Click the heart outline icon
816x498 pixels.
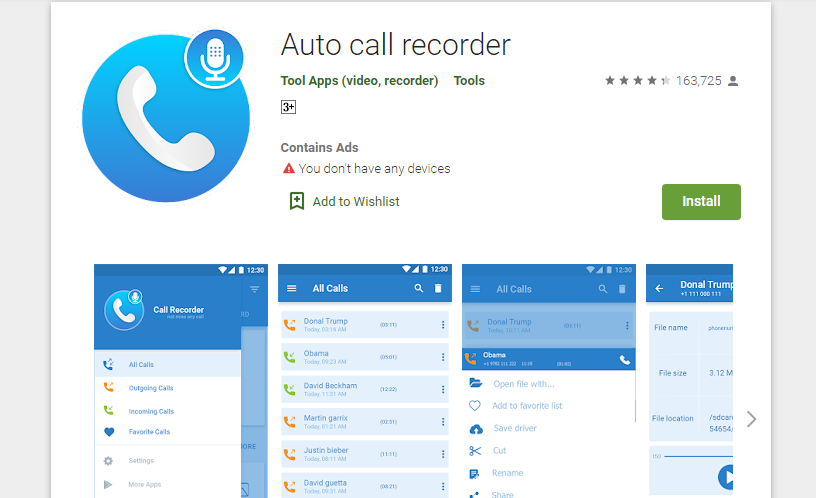point(475,405)
